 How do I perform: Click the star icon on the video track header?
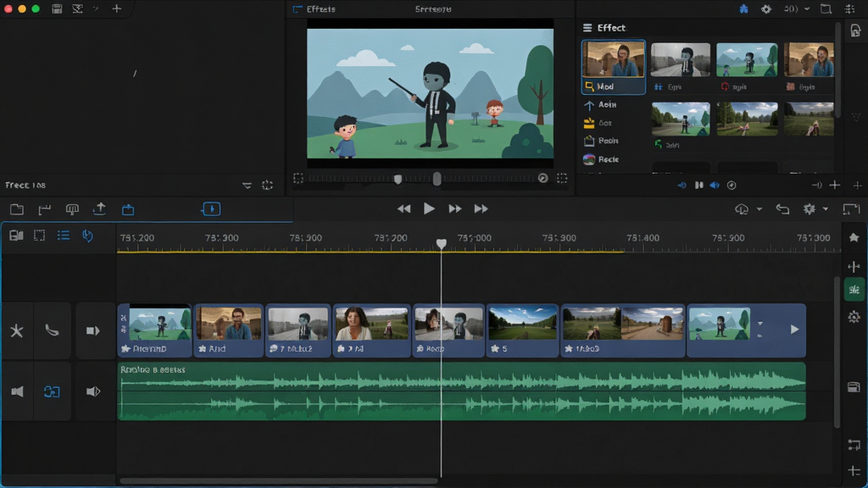click(17, 331)
